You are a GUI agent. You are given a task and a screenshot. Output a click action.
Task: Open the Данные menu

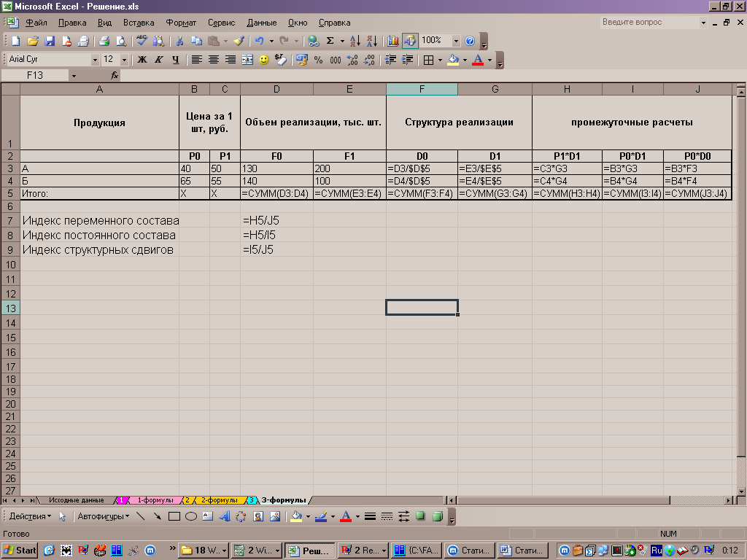262,23
